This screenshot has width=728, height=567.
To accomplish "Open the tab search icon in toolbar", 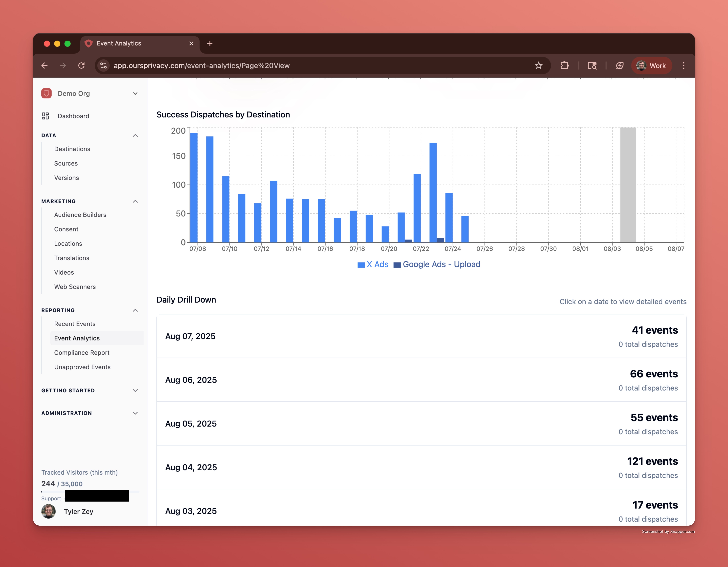I will pos(592,65).
